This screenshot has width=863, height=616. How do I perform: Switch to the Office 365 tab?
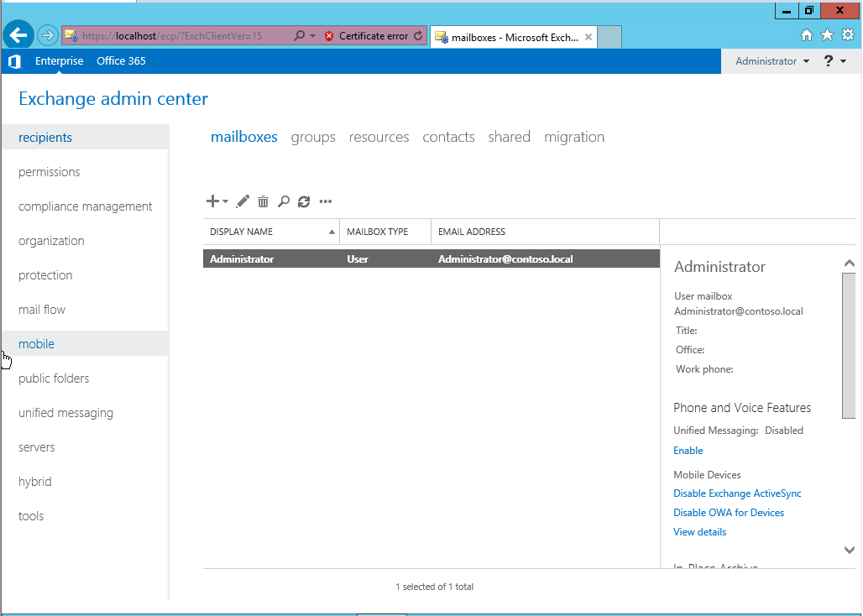pyautogui.click(x=121, y=61)
